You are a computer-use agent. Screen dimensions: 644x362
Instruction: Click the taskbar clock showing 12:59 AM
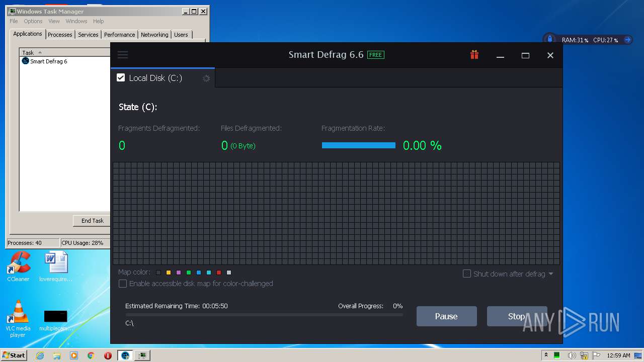618,355
